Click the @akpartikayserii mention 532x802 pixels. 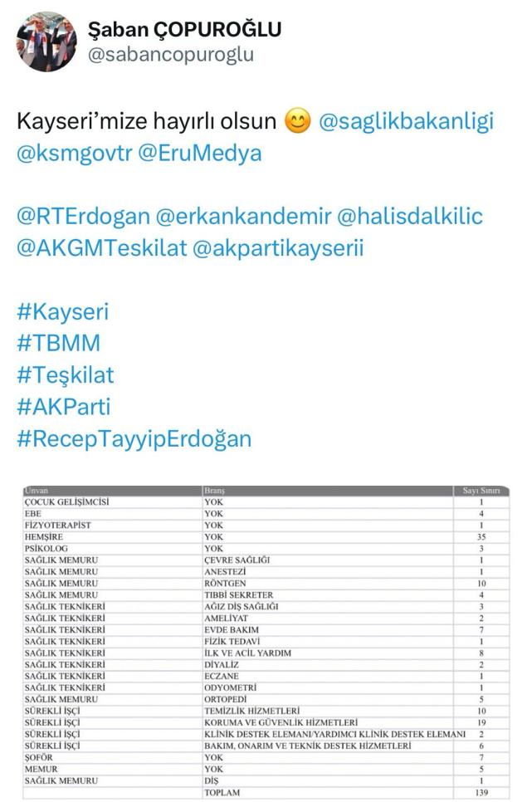278,247
